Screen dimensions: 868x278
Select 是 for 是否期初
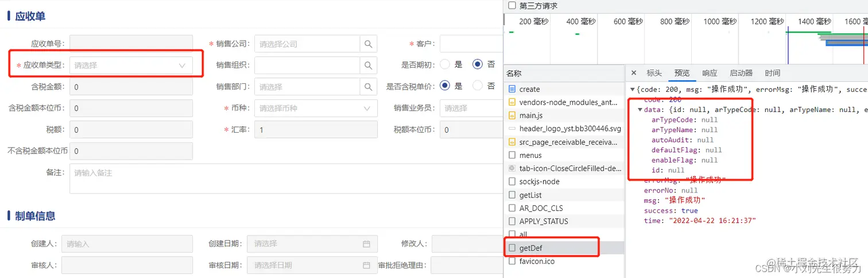click(x=445, y=65)
